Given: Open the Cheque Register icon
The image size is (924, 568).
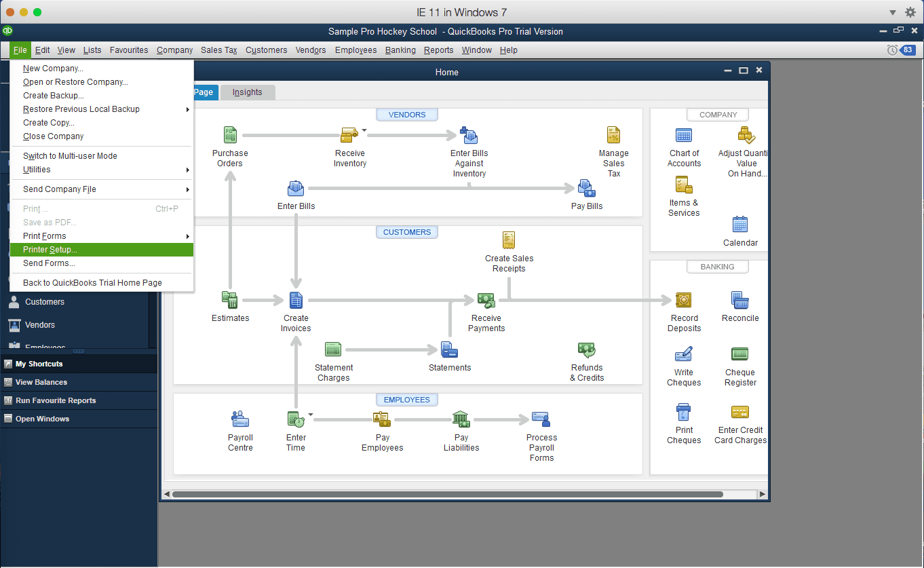Looking at the screenshot, I should [x=740, y=354].
